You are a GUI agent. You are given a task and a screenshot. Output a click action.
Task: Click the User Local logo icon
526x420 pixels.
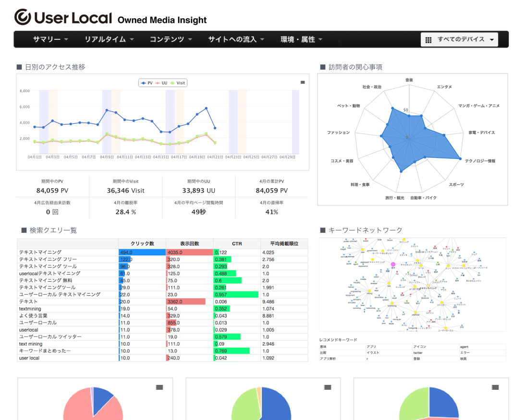(x=23, y=17)
